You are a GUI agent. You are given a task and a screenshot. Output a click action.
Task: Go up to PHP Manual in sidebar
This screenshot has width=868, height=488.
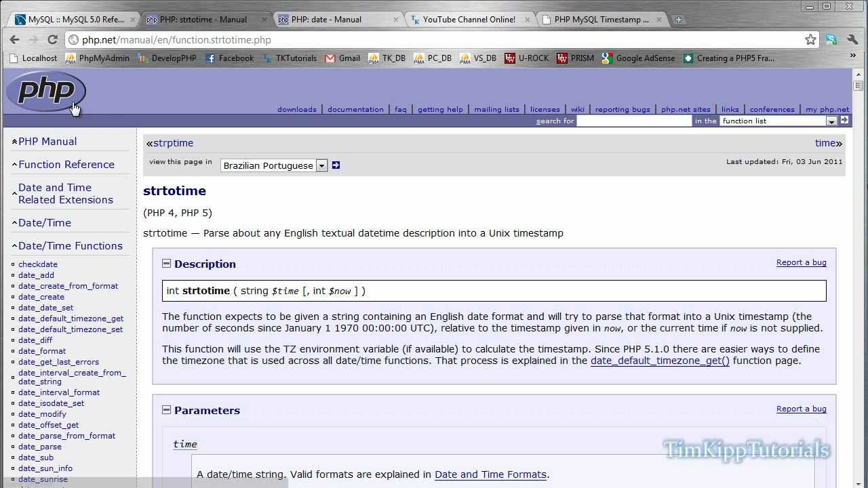point(47,142)
